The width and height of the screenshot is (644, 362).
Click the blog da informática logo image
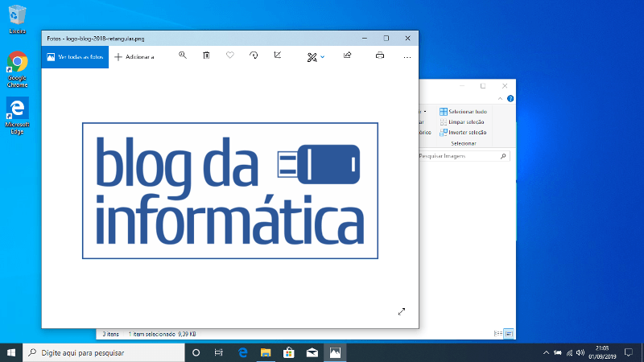tap(230, 191)
